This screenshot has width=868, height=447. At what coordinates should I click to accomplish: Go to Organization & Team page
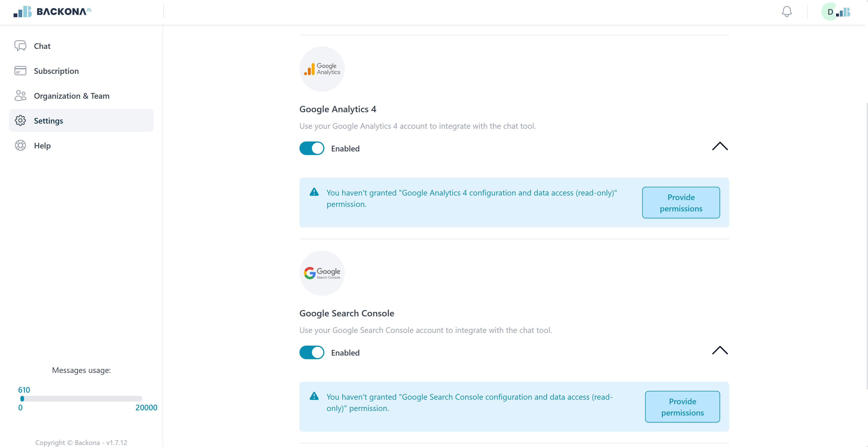coord(81,96)
